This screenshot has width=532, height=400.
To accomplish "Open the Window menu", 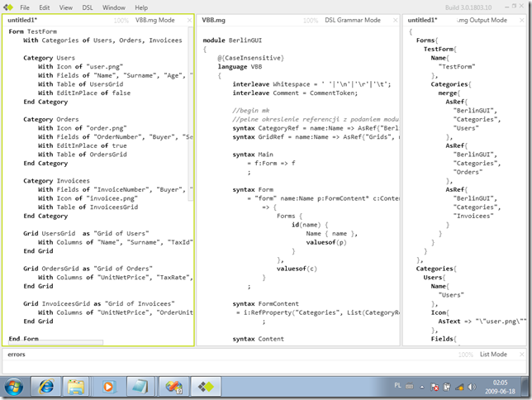I will (114, 7).
